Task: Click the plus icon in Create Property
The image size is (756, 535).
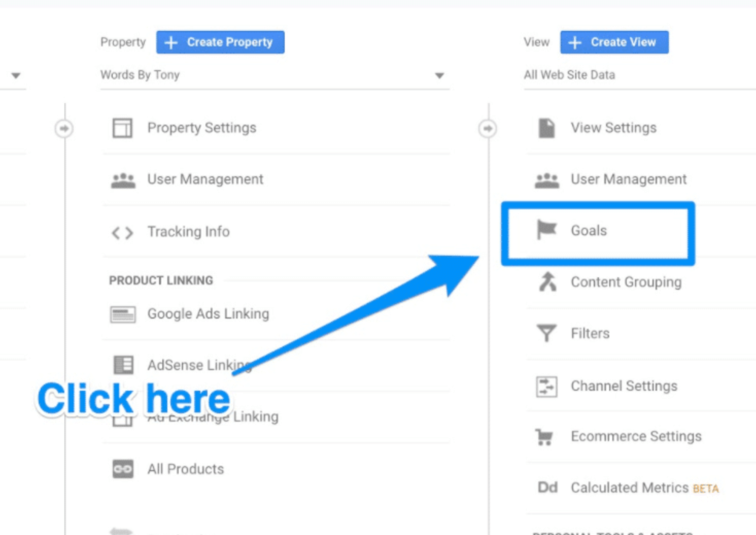Action: coord(171,43)
